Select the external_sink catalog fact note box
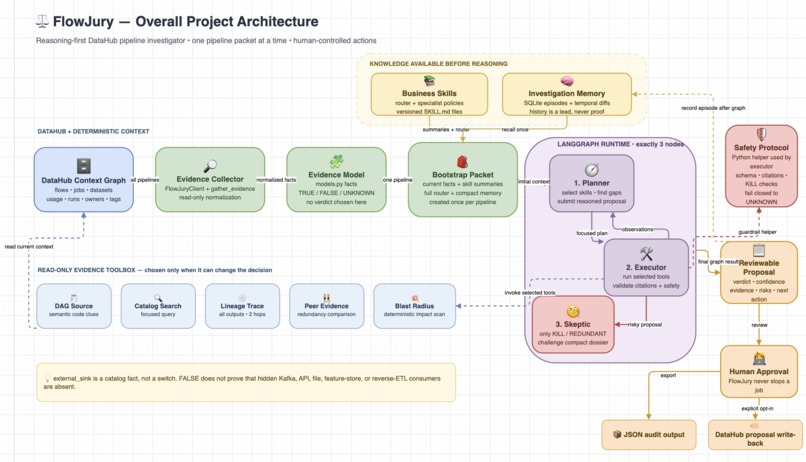Image resolution: width=806 pixels, height=462 pixels. coord(246,382)
